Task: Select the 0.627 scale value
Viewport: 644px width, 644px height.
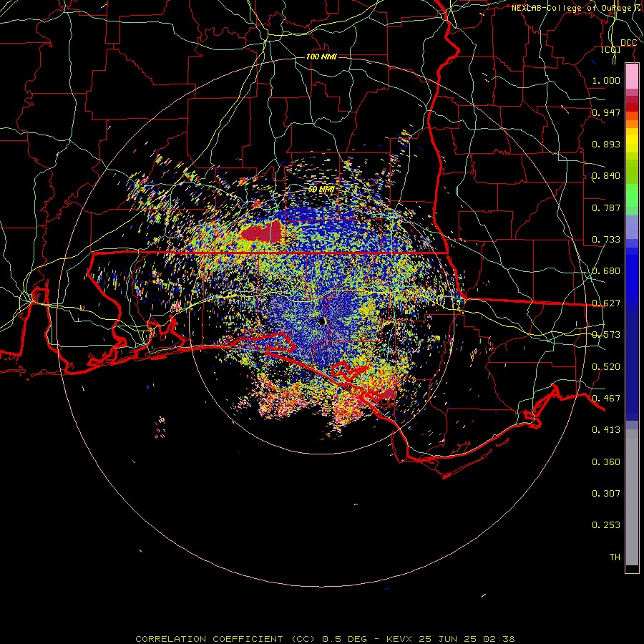Action: pos(606,303)
